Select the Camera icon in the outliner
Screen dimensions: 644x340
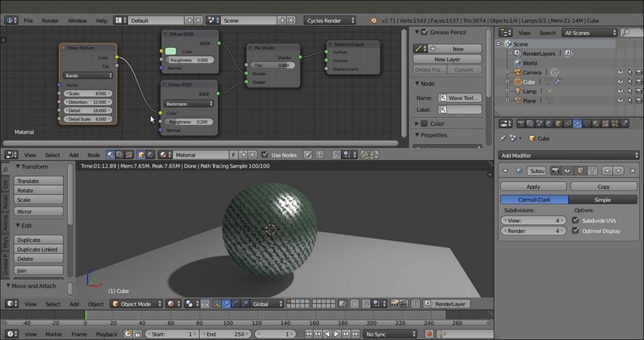tap(517, 73)
